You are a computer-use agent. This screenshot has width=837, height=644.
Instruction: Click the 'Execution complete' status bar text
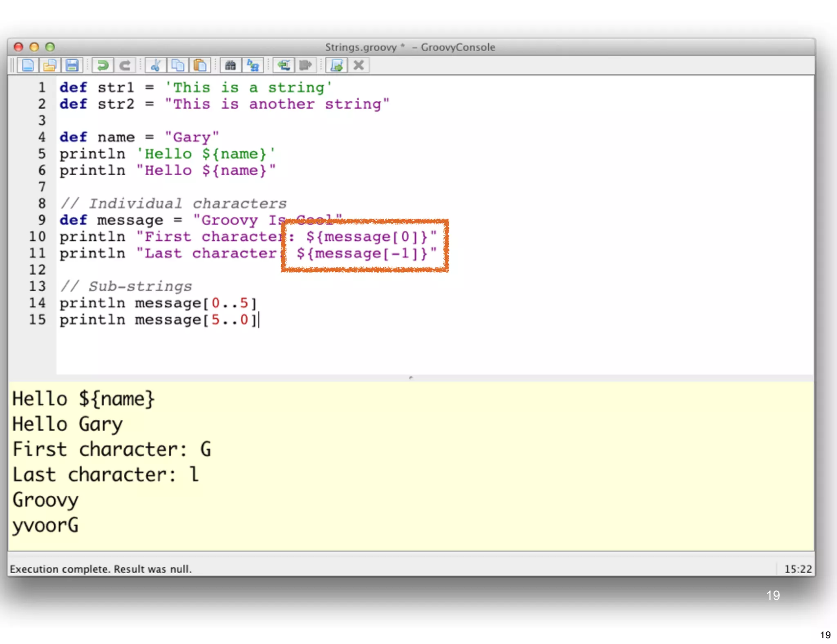pyautogui.click(x=101, y=569)
